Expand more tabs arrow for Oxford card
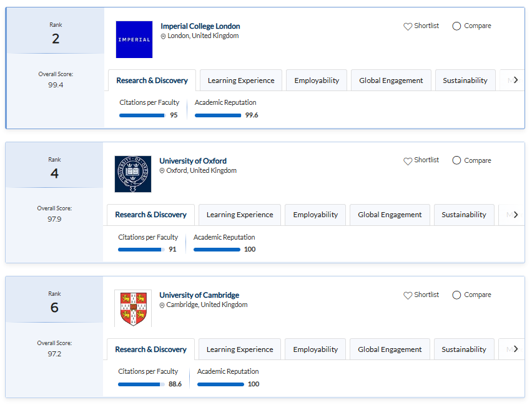532x405 pixels. point(516,215)
